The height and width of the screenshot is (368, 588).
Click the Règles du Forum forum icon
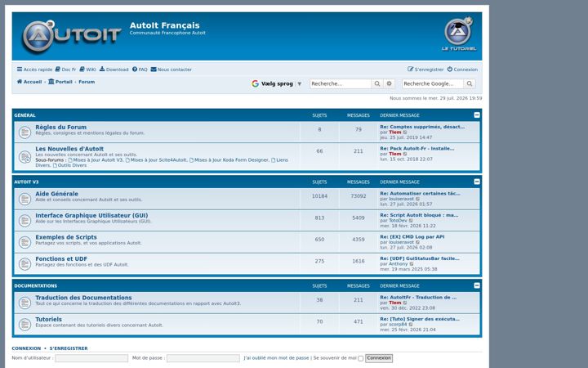[x=24, y=132]
